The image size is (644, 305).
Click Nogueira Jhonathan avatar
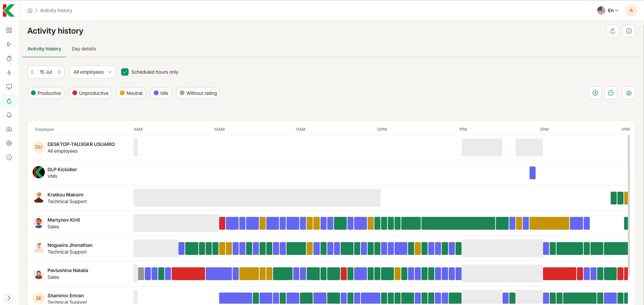(x=39, y=248)
